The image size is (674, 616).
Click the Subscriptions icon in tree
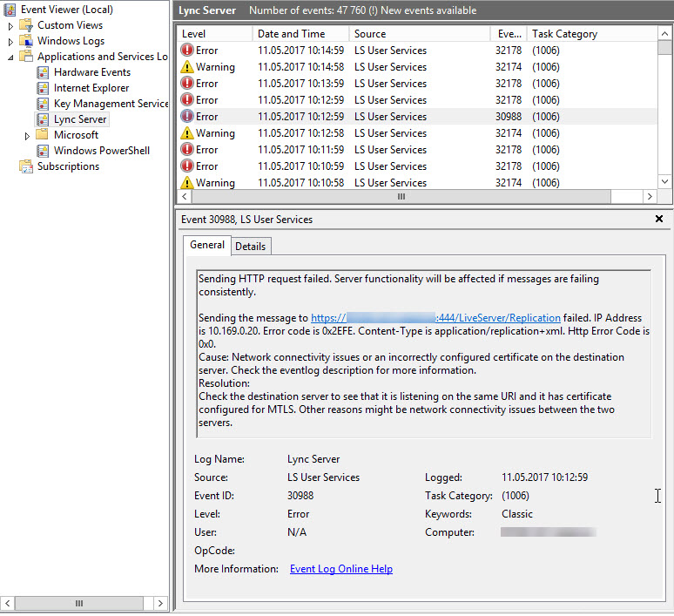26,166
